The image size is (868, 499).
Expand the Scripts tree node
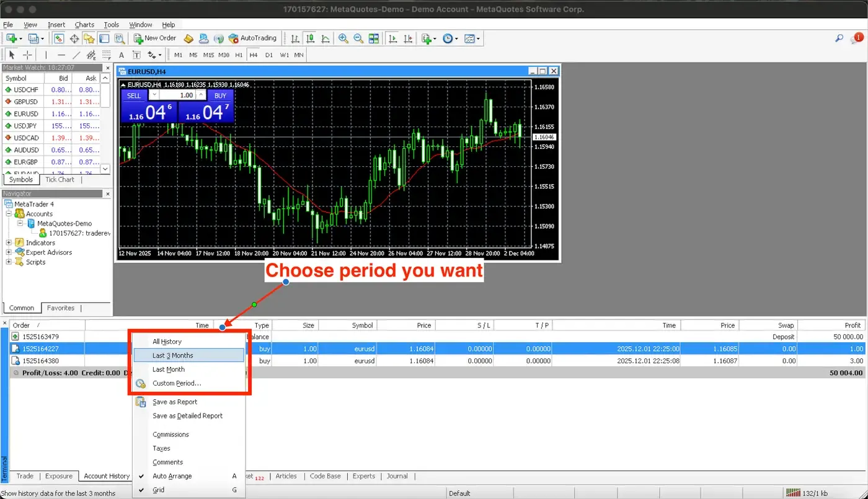9,262
